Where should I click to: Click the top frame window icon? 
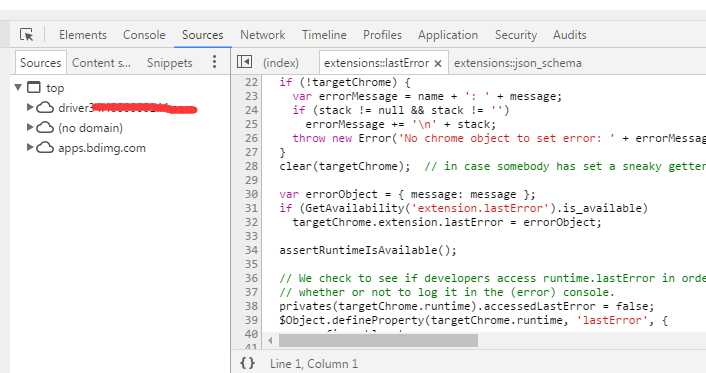(x=34, y=87)
